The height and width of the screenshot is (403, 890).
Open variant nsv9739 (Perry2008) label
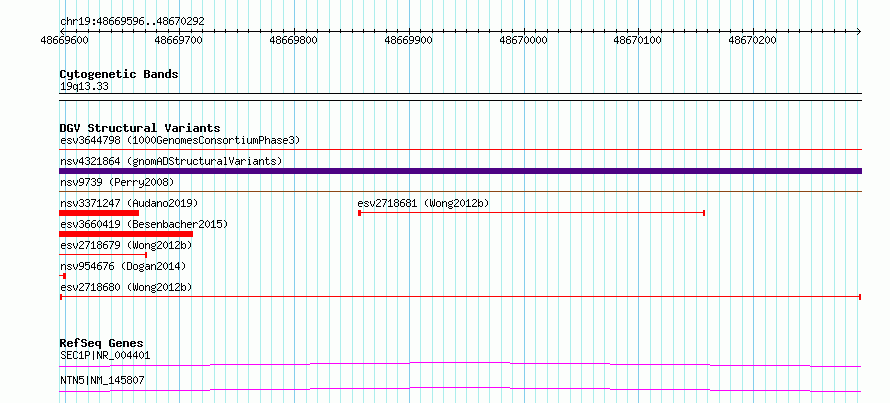tap(116, 182)
